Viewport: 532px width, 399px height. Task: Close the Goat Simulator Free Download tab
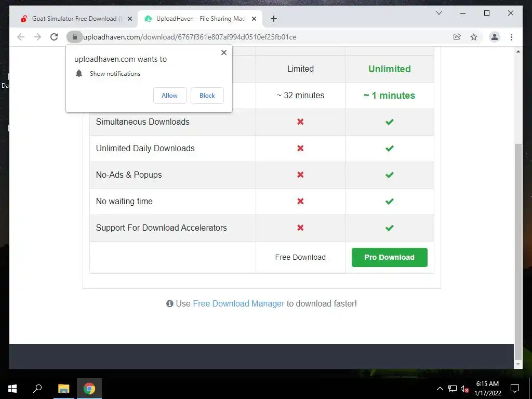(x=129, y=19)
